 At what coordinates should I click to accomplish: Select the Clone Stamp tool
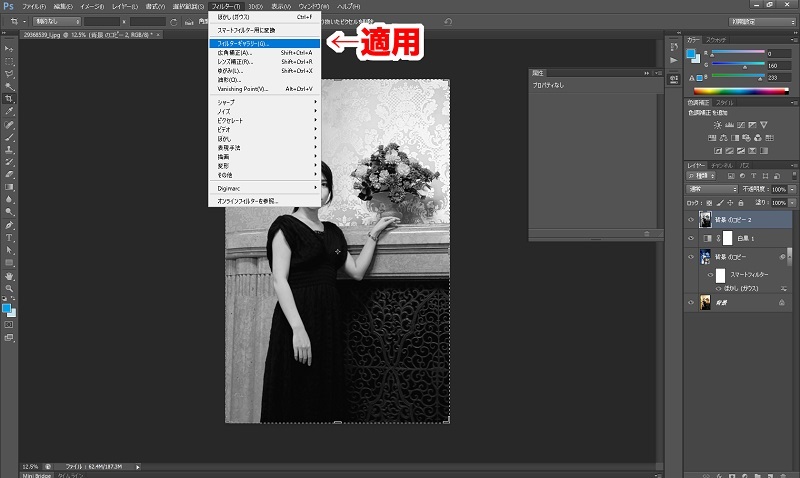point(9,149)
